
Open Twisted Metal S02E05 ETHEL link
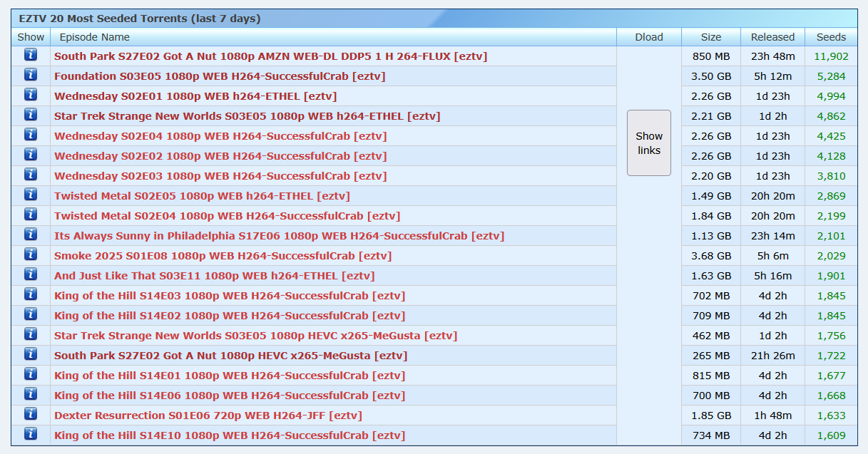tap(202, 196)
